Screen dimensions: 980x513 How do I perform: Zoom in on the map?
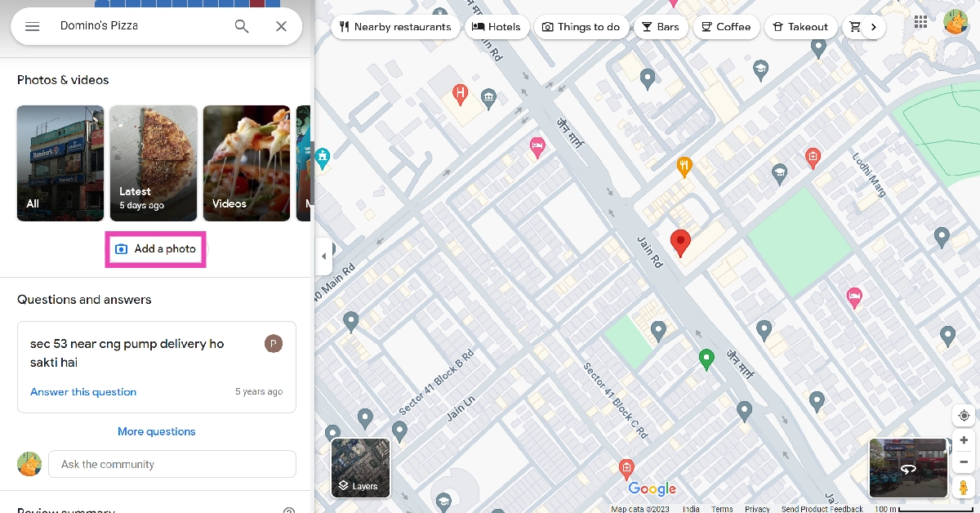click(964, 439)
